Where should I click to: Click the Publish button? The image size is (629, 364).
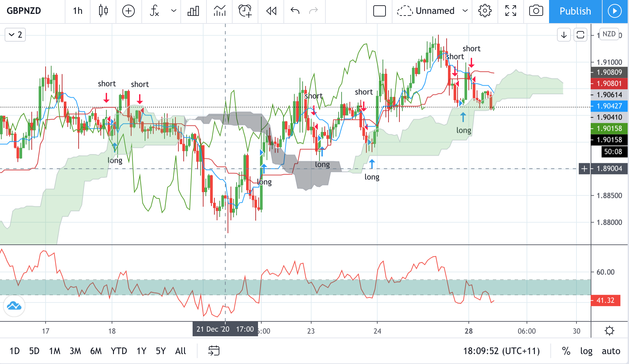click(575, 11)
